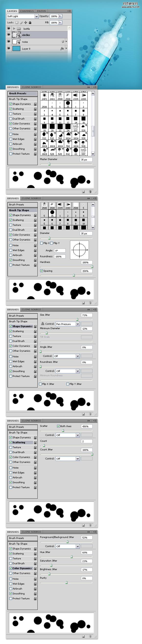This screenshot has width=142, height=644.
Task: Click lock image pixels brush icon
Action: click(x=21, y=23)
